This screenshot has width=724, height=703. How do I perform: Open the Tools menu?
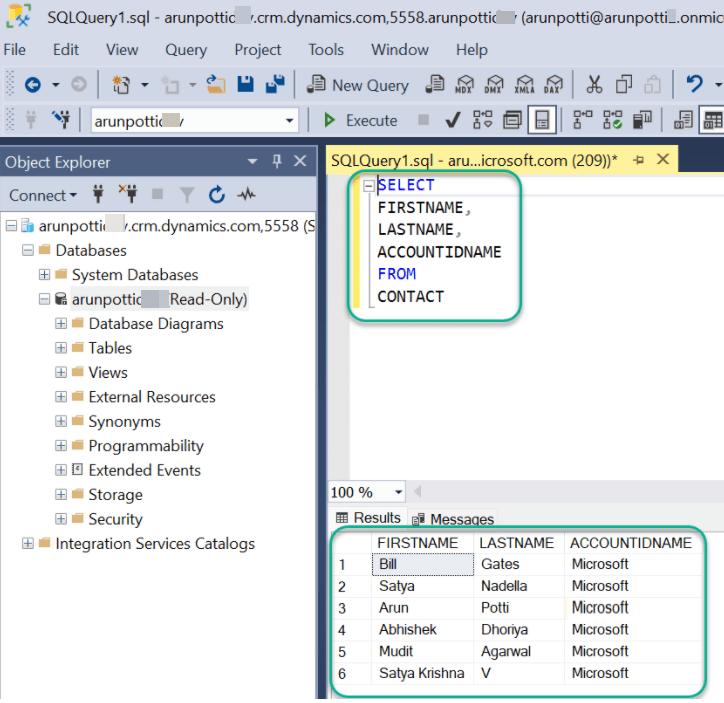(326, 50)
